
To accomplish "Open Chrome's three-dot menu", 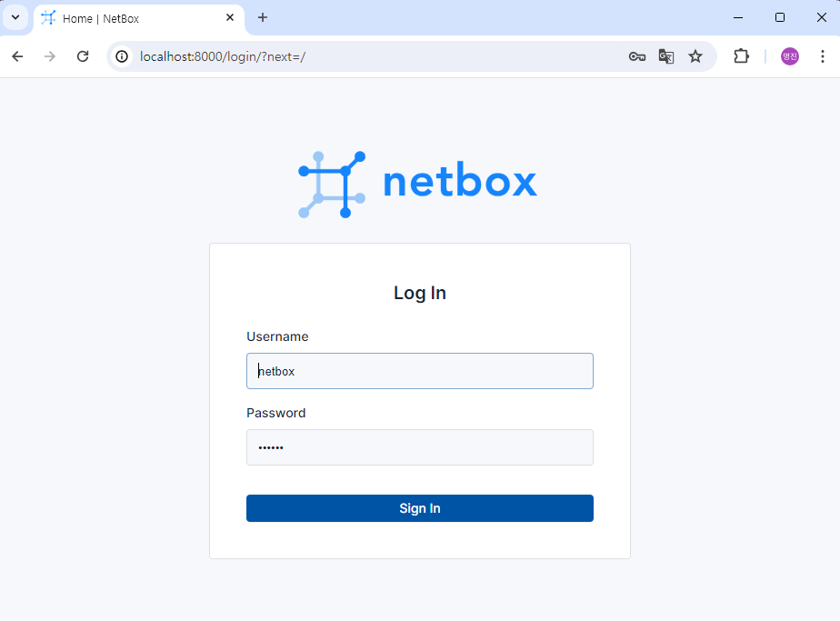I will coord(823,56).
